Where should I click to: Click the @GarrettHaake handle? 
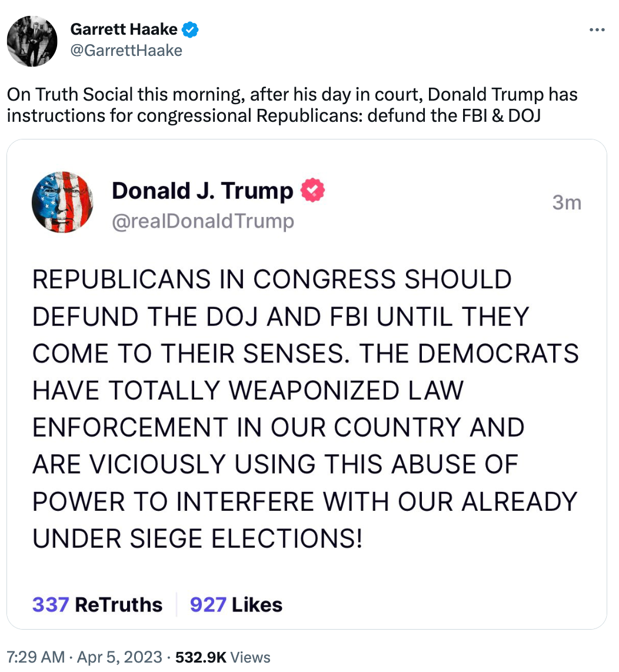[x=126, y=51]
